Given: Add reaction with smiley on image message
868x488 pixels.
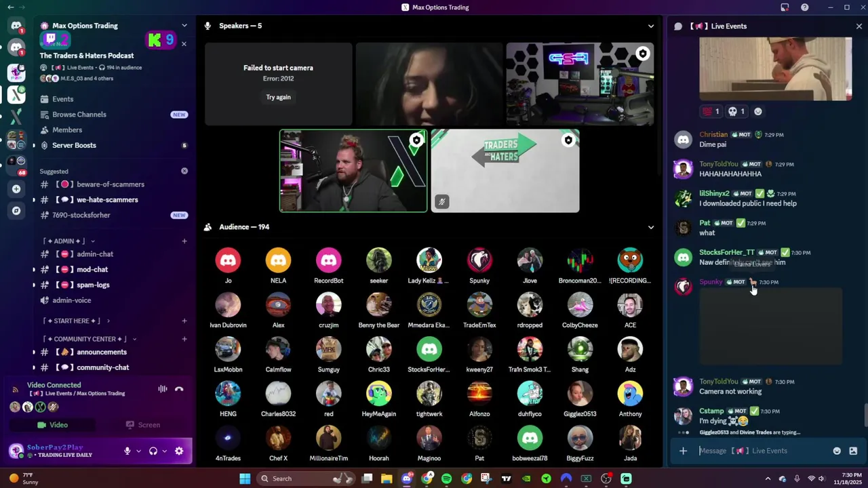Looking at the screenshot, I should [x=758, y=112].
